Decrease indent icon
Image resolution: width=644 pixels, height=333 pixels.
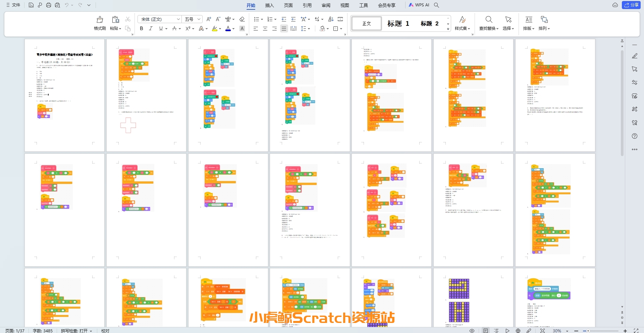tap(284, 19)
